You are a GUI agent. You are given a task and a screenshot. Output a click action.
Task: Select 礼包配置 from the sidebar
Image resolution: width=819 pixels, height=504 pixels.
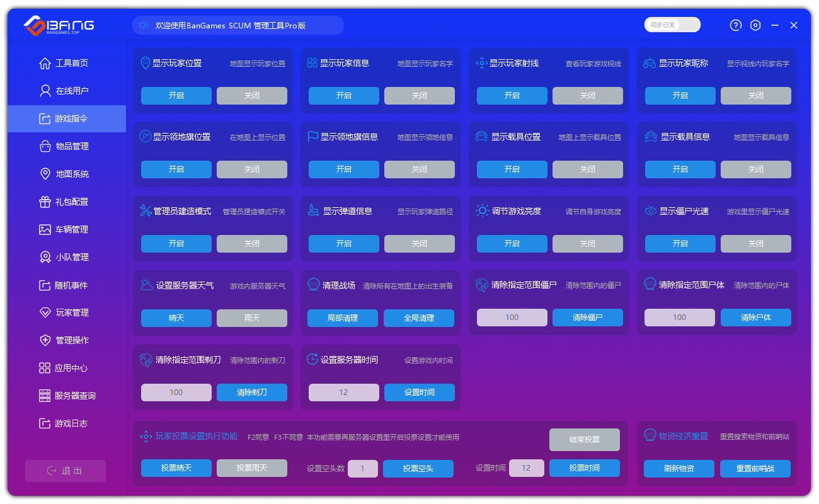(x=72, y=202)
